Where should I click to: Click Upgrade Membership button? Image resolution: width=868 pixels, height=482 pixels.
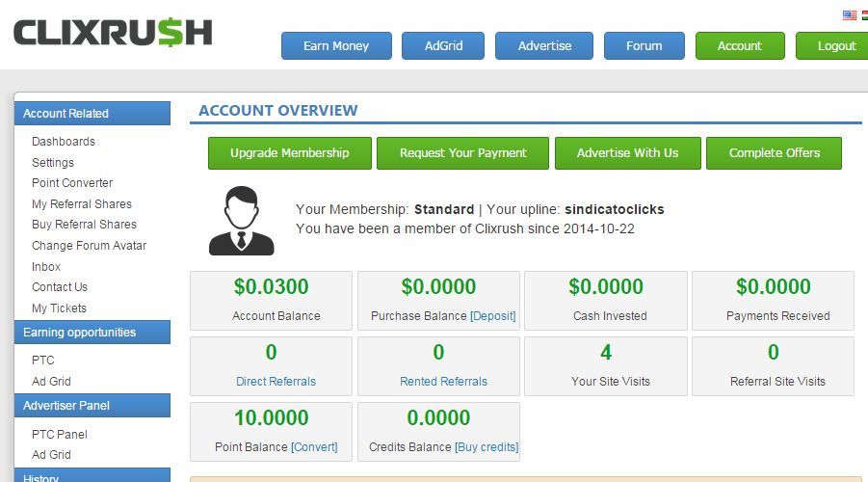[x=290, y=153]
